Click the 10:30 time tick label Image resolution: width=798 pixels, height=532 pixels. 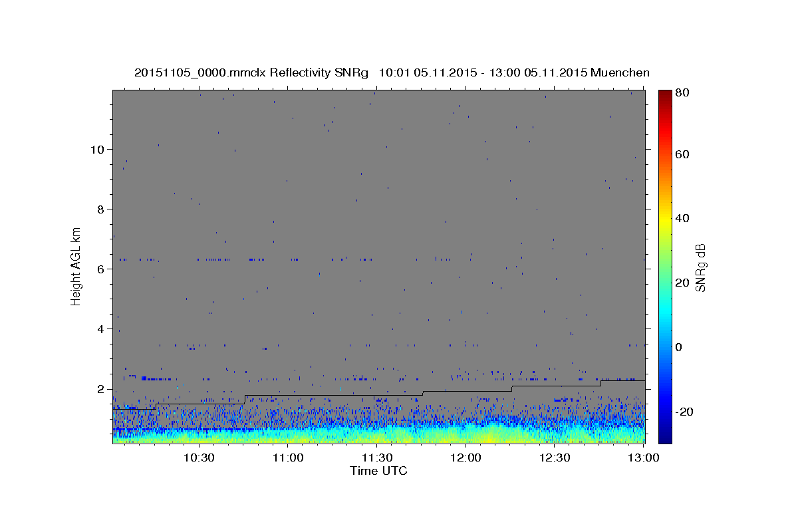pos(199,458)
